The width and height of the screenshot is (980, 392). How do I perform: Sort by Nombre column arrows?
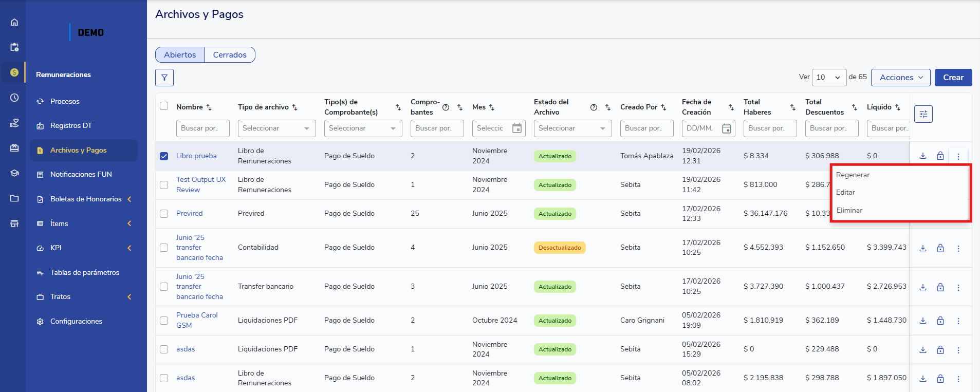tap(209, 107)
